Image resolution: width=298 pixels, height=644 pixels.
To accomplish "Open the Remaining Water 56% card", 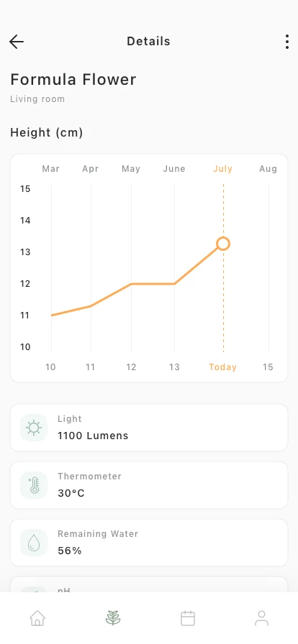I will 149,543.
